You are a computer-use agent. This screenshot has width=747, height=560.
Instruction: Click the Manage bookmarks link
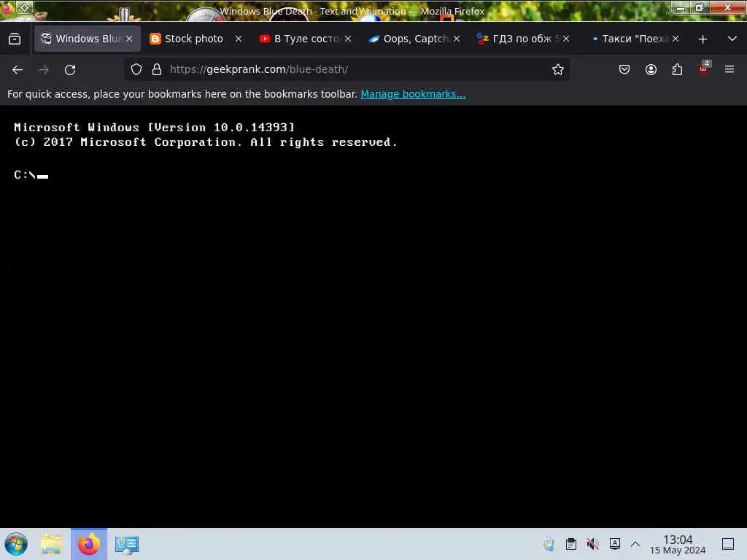click(x=413, y=94)
